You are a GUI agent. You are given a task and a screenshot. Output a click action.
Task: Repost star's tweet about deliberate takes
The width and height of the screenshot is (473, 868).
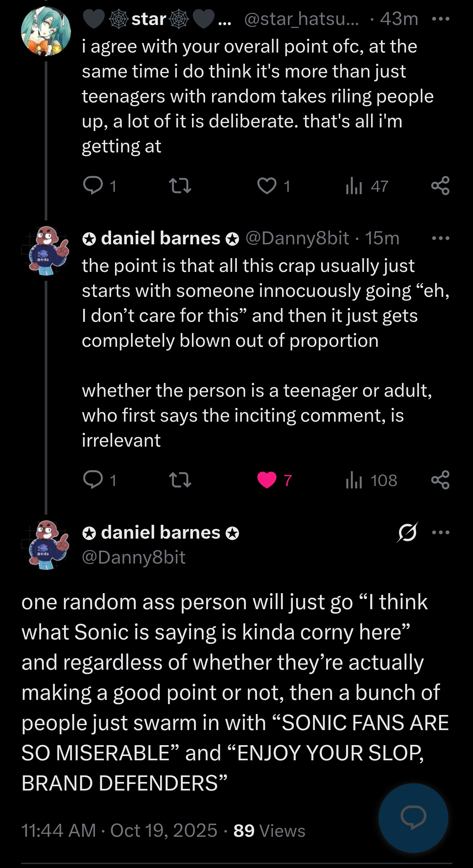pyautogui.click(x=180, y=186)
